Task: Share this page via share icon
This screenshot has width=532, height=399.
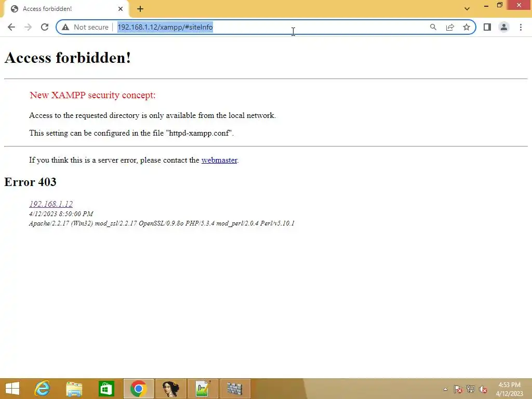Action: point(450,27)
